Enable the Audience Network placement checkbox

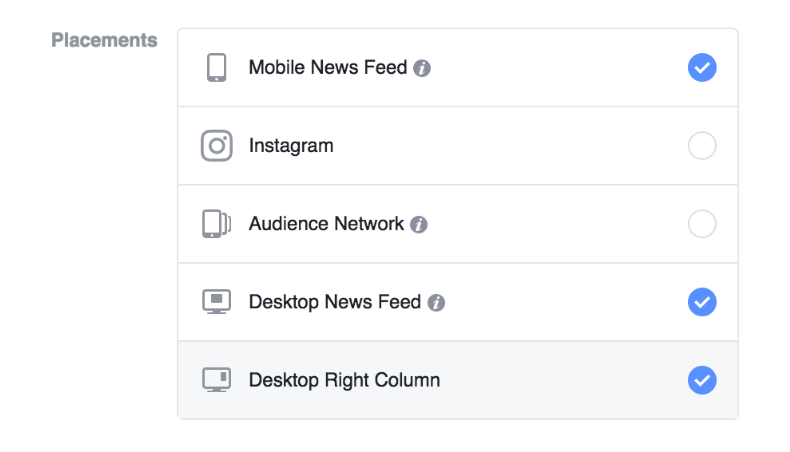(702, 224)
